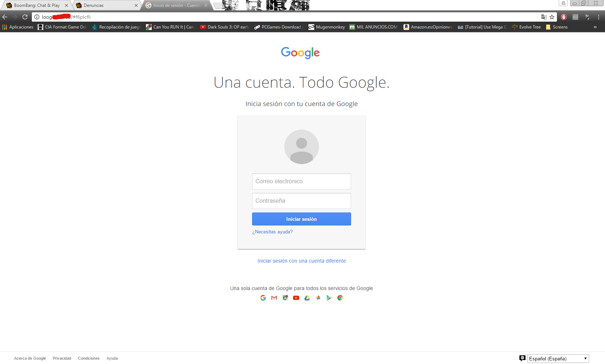Screen dimensions: 605x364
Task: Select the Inicio de sesión - Cuenta tab
Action: (x=176, y=5)
